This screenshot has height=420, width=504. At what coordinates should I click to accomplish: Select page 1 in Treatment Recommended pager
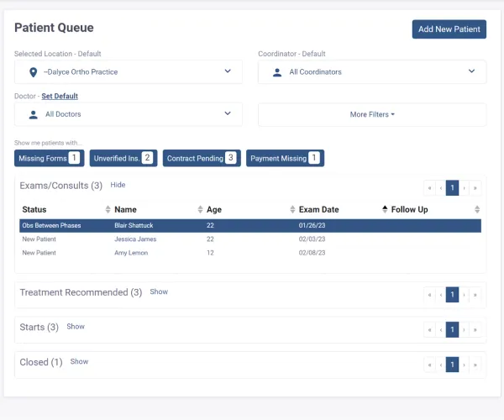(452, 295)
